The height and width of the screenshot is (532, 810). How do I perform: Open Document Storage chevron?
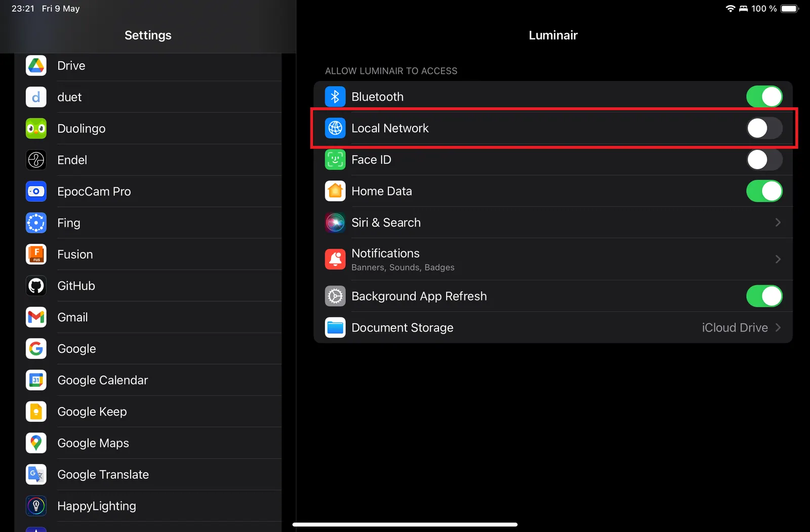click(778, 328)
